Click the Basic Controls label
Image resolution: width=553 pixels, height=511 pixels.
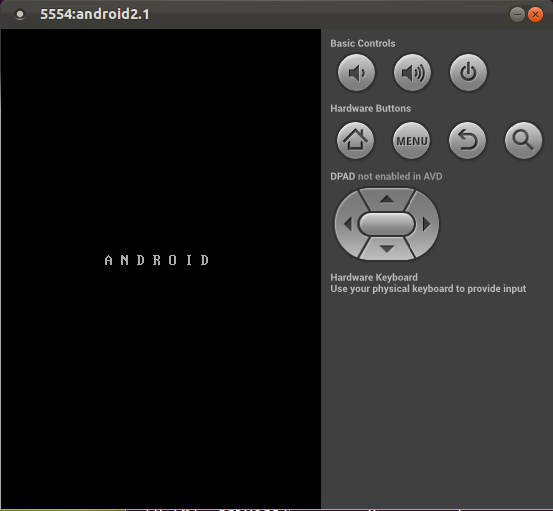pos(363,43)
